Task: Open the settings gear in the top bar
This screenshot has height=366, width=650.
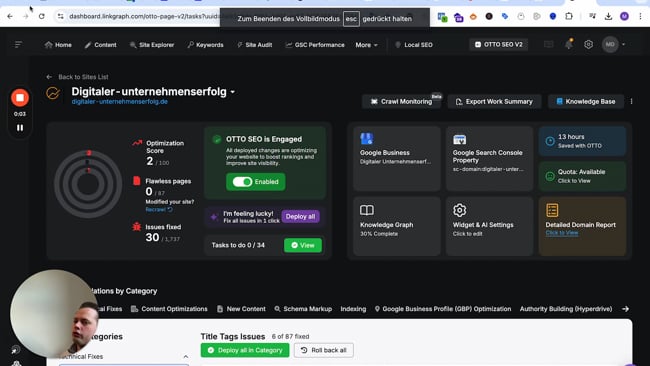Action: [x=588, y=44]
